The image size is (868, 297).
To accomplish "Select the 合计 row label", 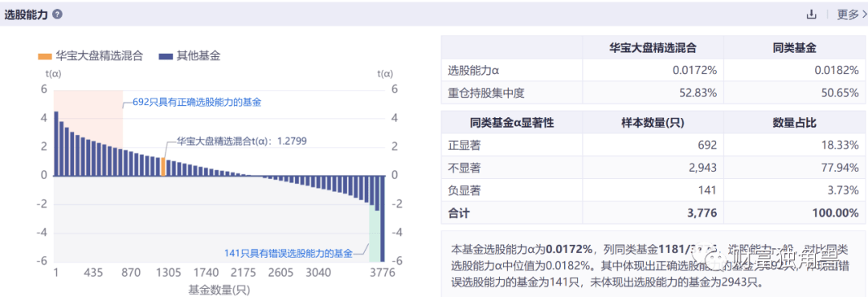I will click(458, 213).
